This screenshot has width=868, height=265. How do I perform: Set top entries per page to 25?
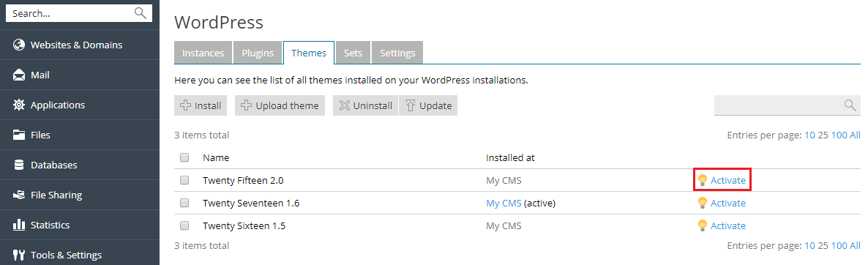click(823, 135)
